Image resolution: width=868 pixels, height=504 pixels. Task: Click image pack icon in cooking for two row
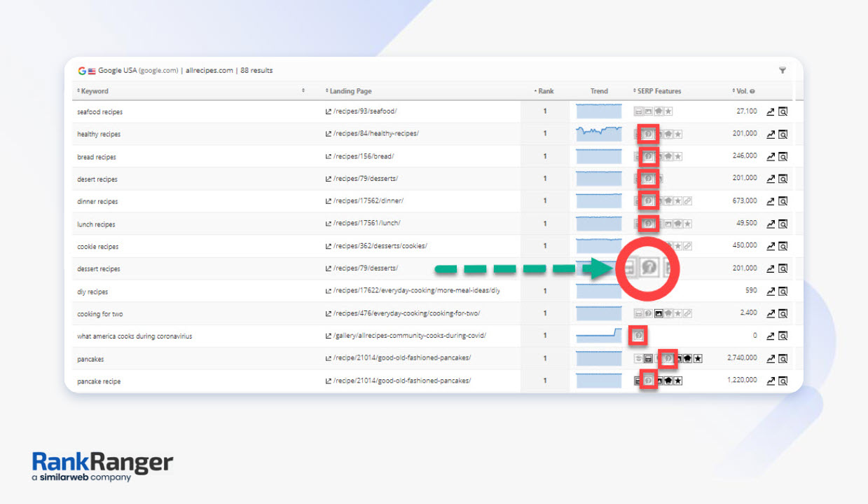658,313
